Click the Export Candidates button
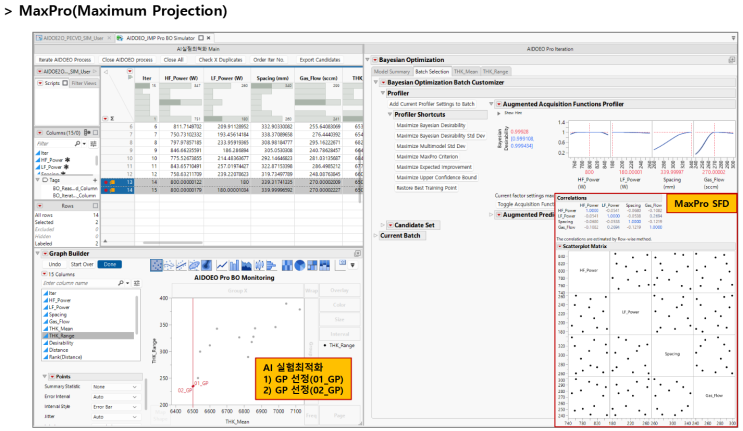The image size is (743, 431). point(320,60)
